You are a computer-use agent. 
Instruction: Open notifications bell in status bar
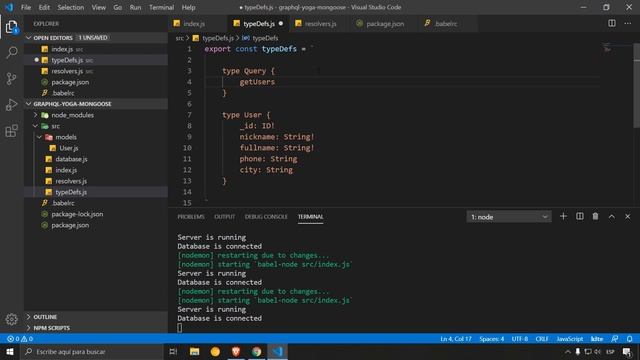629,339
